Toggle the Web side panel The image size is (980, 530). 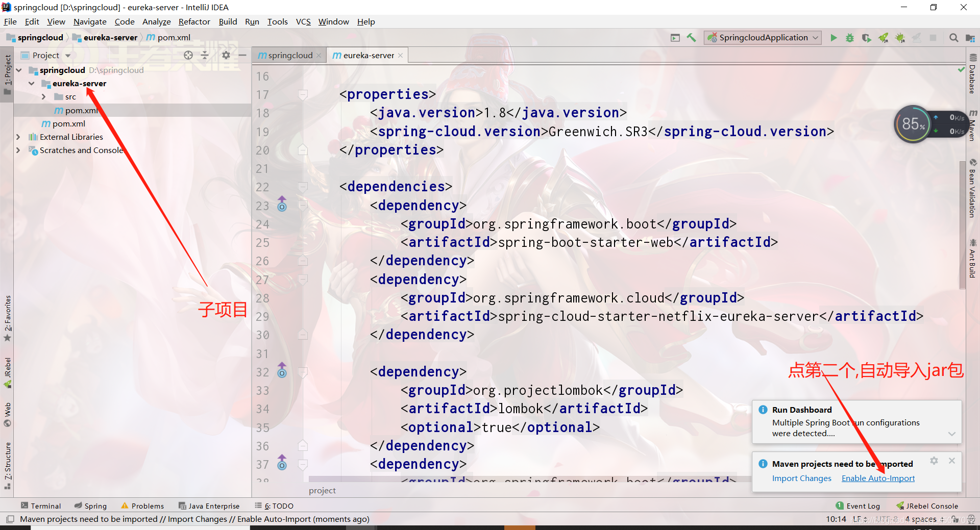tap(8, 415)
